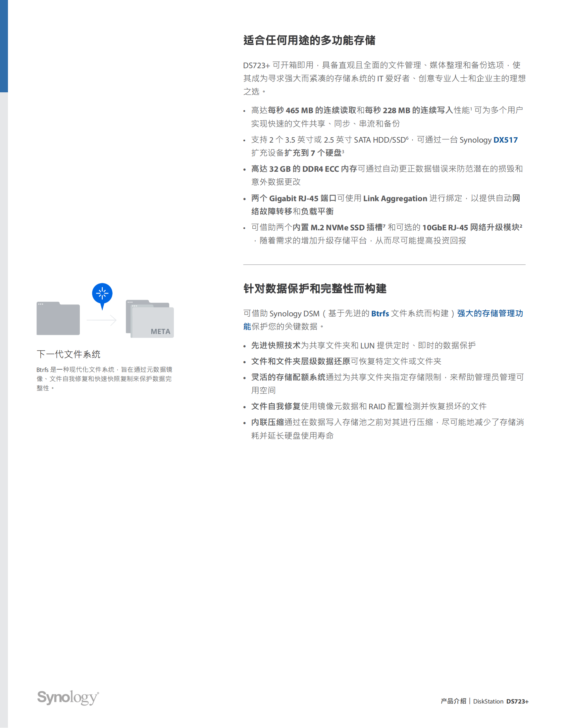Viewport: 563px width, 728px height.
Task: Click the arrow between the folders
Action: click(101, 320)
